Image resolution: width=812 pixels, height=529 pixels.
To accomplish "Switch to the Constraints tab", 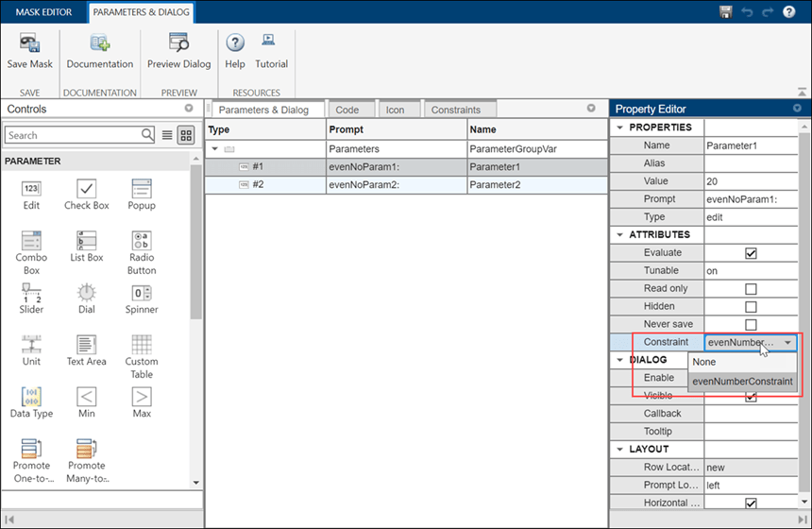I will 455,110.
